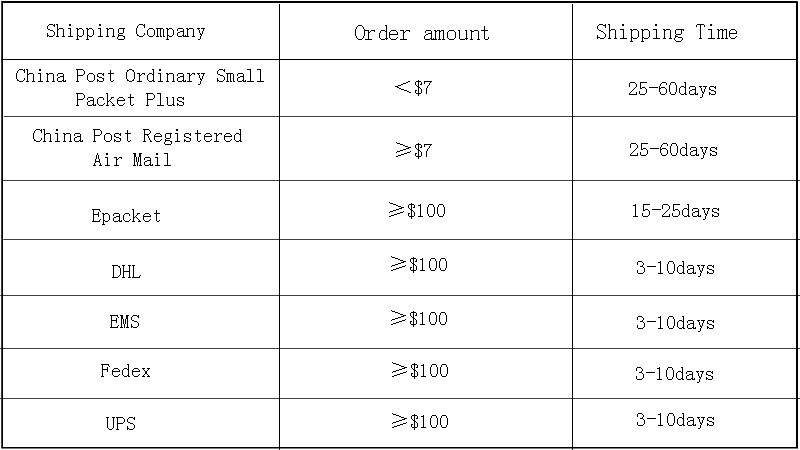Select the Fedex company cell
This screenshot has width=800, height=450.
125,371
